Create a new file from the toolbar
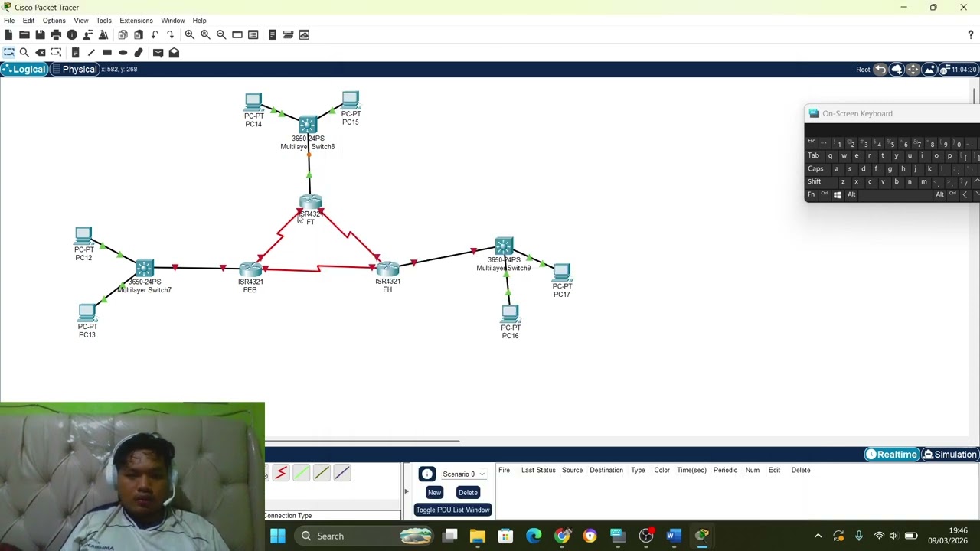This screenshot has height=551, width=980. coord(8,34)
